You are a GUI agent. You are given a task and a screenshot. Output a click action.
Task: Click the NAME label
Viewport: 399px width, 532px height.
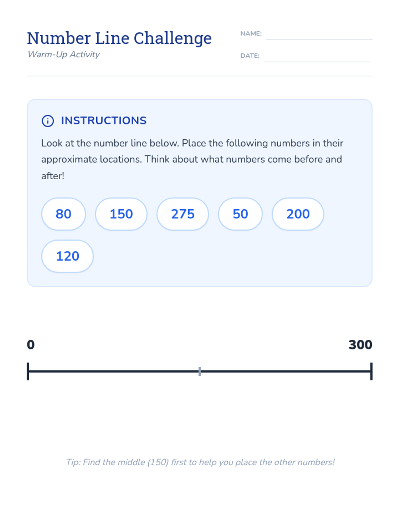(251, 34)
